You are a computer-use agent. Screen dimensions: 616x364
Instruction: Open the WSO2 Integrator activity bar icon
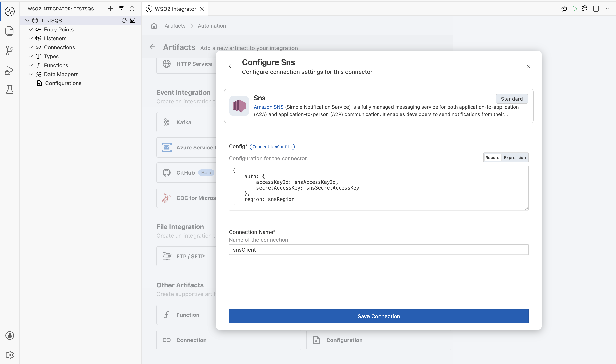(x=10, y=11)
